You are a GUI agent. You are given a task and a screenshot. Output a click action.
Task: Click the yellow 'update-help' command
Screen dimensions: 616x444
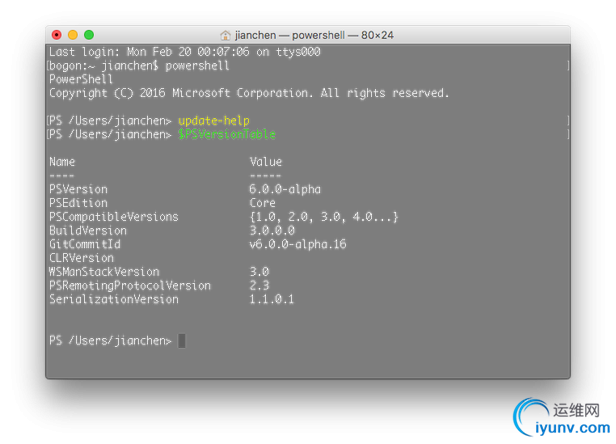tap(214, 121)
